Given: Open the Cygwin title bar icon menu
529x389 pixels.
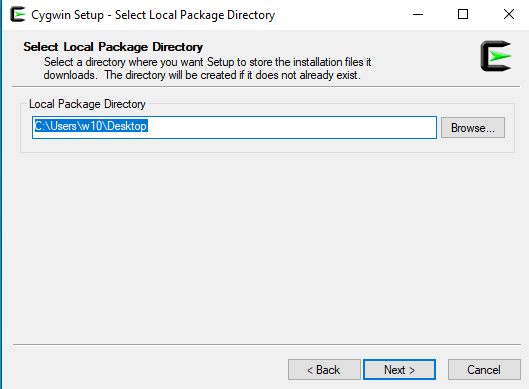Looking at the screenshot, I should [18, 15].
